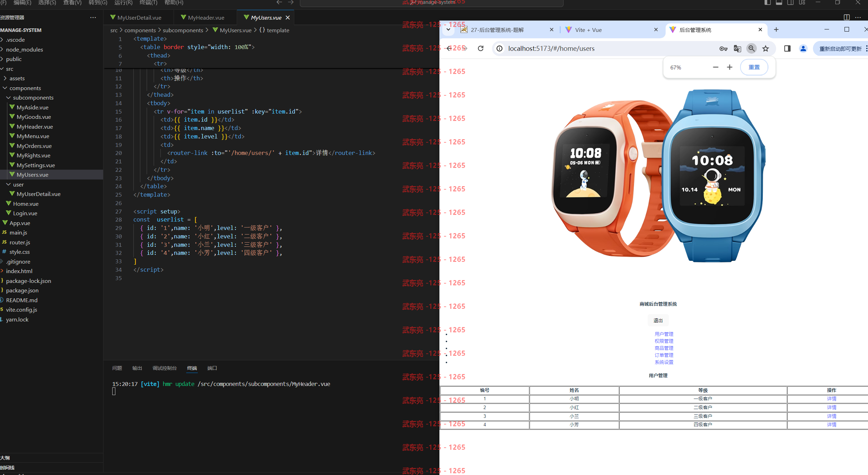Screen dimensions: 868x475
Task: Click the translate page icon
Action: point(737,49)
